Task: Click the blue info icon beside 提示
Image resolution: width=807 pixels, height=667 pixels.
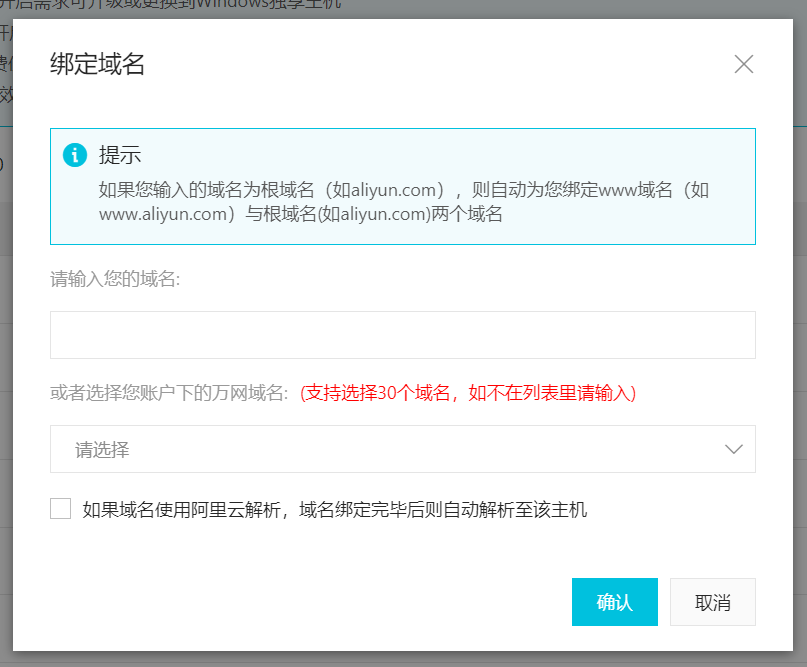Action: (74, 155)
